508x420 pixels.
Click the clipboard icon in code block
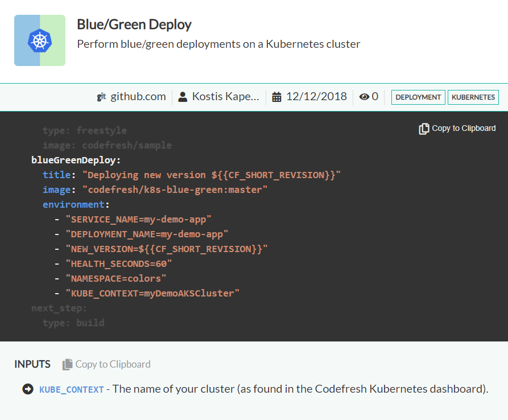[424, 129]
